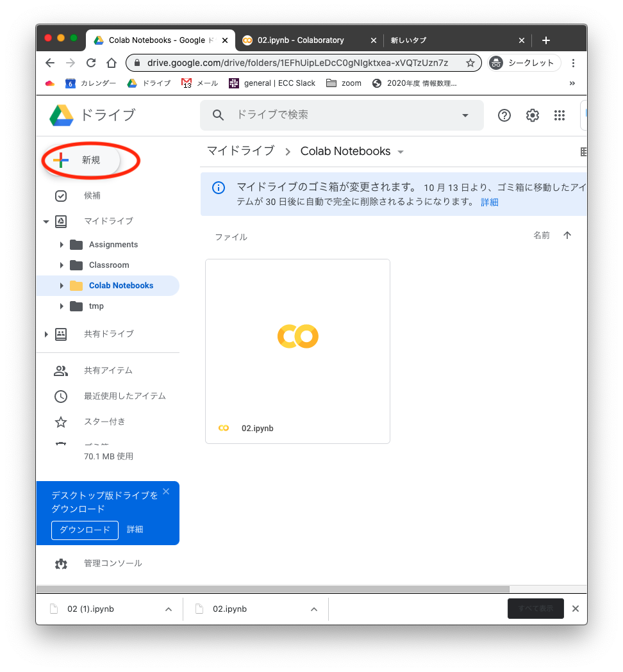Open the 02.ipynb file thumbnail
623x672 pixels.
297,351
